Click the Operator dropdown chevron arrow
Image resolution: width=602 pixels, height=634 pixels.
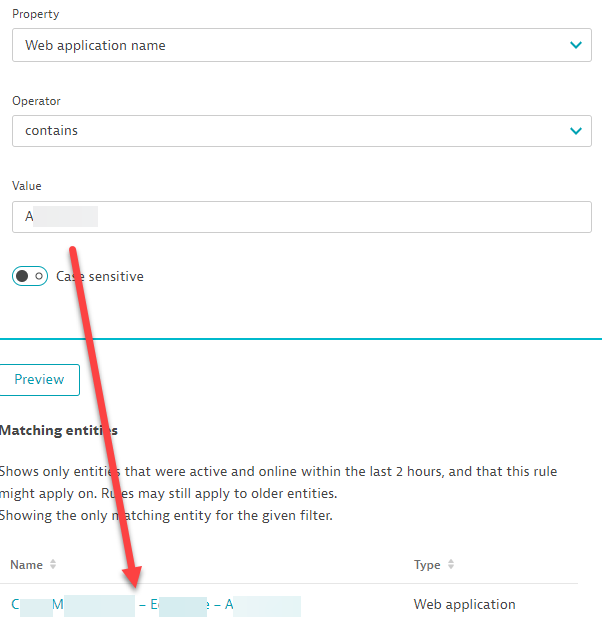[575, 130]
